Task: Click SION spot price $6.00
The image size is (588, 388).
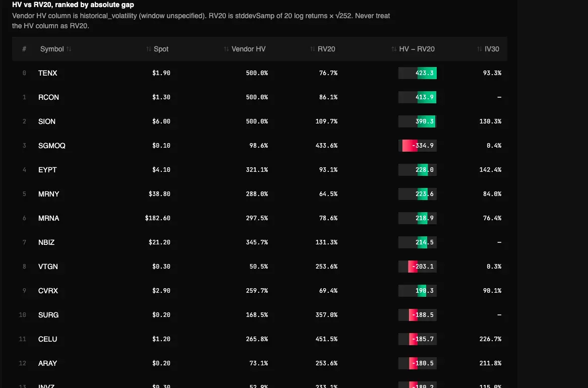Action: 161,121
